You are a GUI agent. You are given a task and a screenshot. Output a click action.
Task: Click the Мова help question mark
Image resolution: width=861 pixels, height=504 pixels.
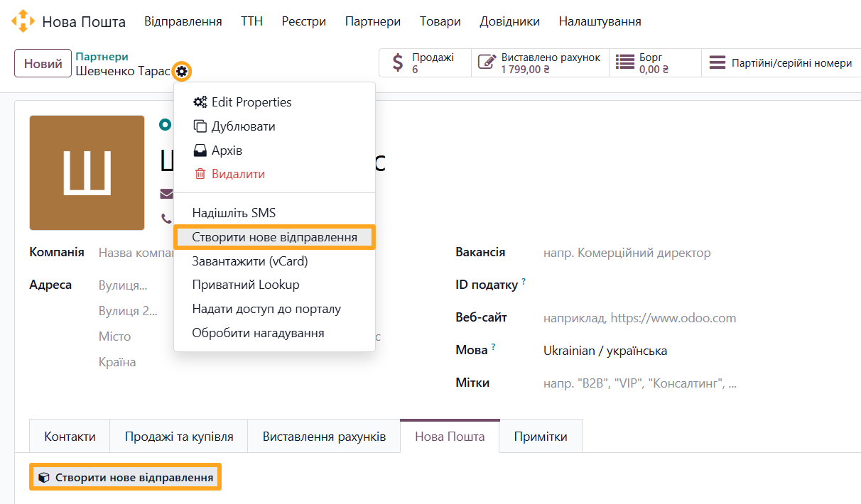(x=493, y=347)
